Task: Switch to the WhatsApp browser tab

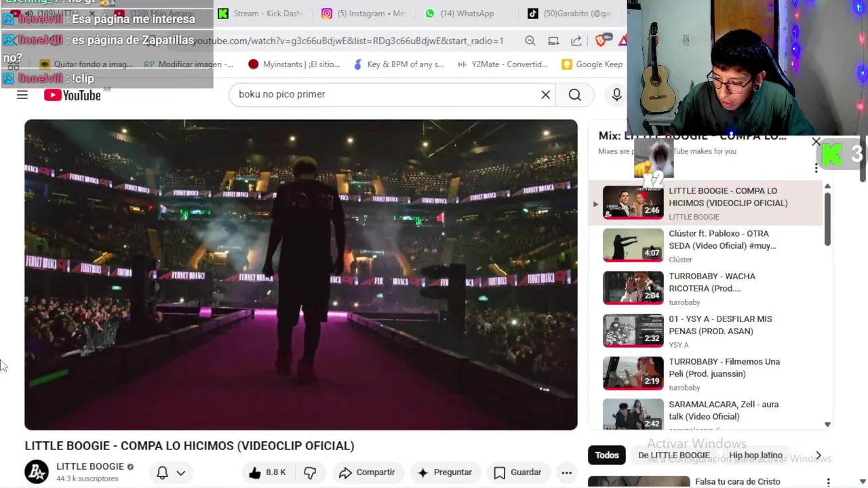Action: click(x=461, y=14)
